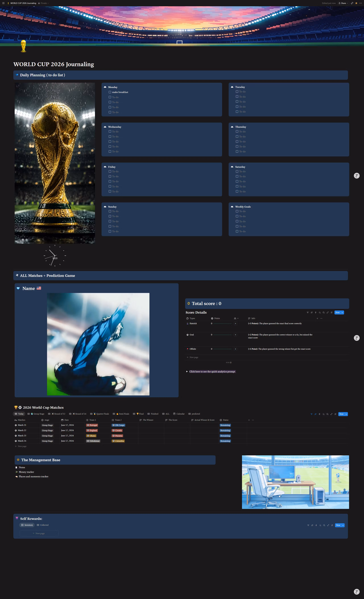Viewport: 364px width, 599px height.
Task: Click the Offside row plus button
Action: [x=235, y=349]
